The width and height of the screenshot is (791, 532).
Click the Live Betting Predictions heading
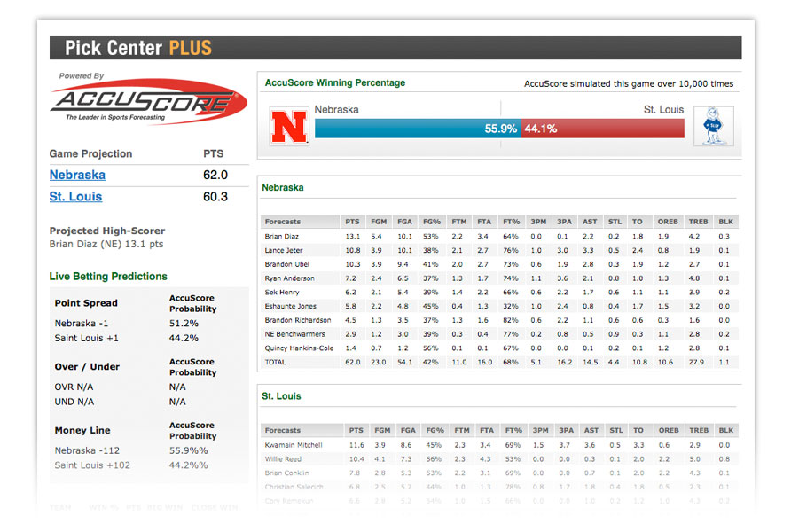(x=108, y=277)
